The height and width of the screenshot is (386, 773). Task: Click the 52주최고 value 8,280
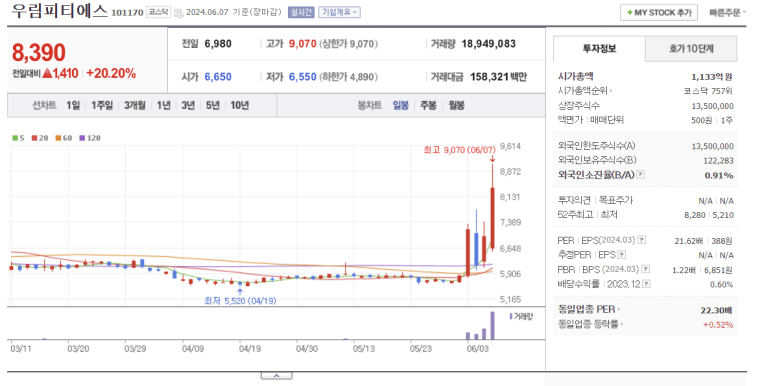(x=696, y=215)
